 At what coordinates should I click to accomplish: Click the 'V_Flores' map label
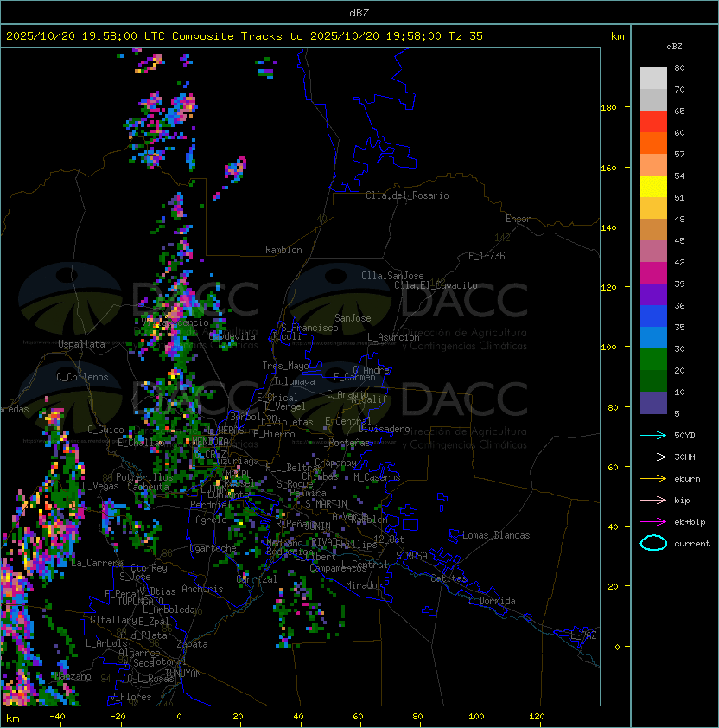[130, 697]
